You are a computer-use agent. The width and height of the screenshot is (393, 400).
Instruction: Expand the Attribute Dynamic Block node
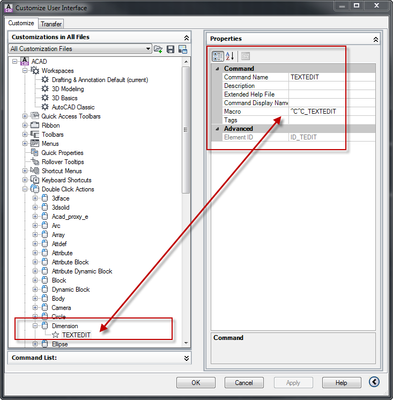pos(35,271)
